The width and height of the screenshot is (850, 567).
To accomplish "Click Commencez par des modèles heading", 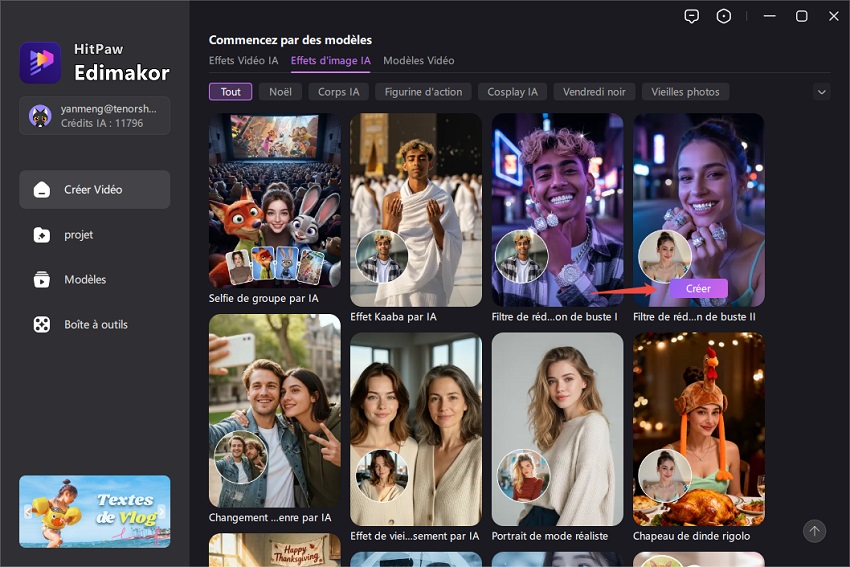I will [290, 40].
